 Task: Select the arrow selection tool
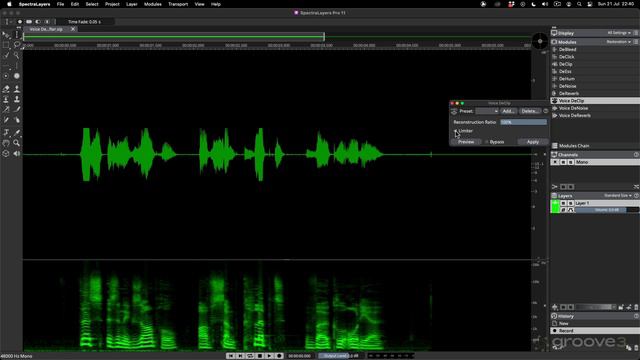tap(6, 35)
